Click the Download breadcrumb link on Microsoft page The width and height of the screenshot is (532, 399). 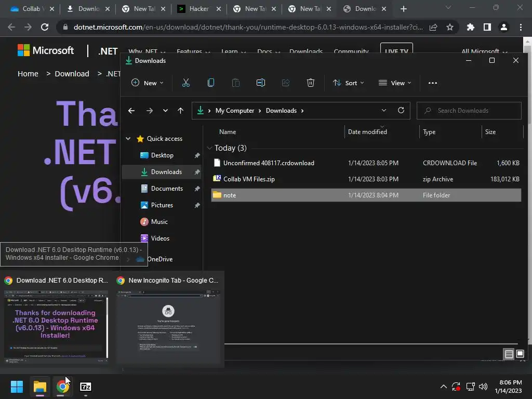pyautogui.click(x=72, y=74)
